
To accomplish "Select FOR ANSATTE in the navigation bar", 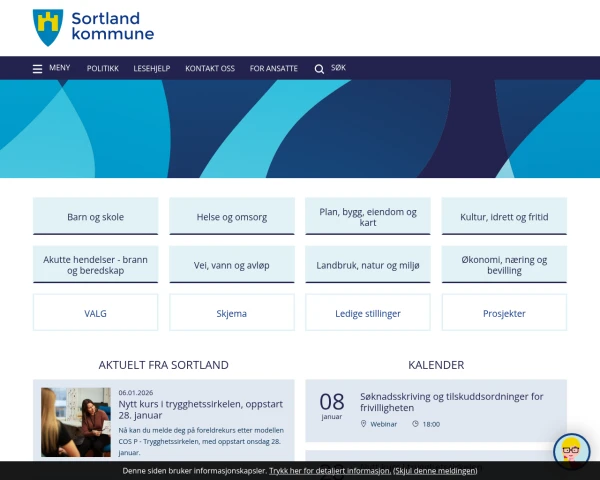I will [x=274, y=69].
